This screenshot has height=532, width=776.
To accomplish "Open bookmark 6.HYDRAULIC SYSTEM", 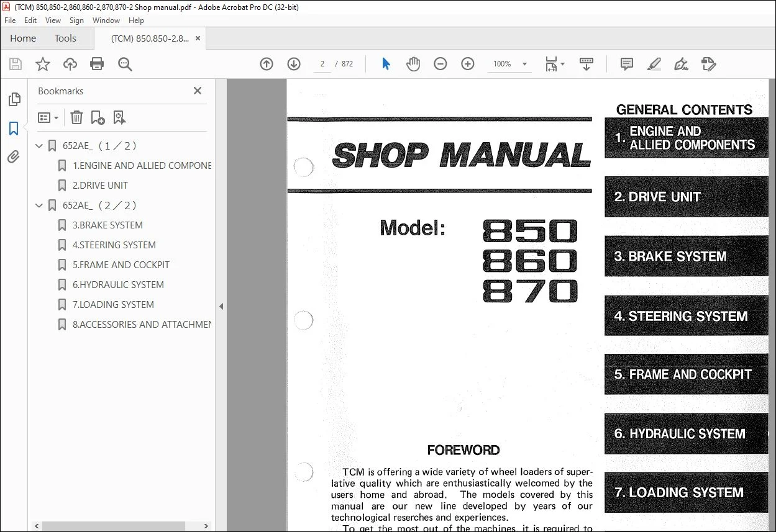I will (x=118, y=285).
